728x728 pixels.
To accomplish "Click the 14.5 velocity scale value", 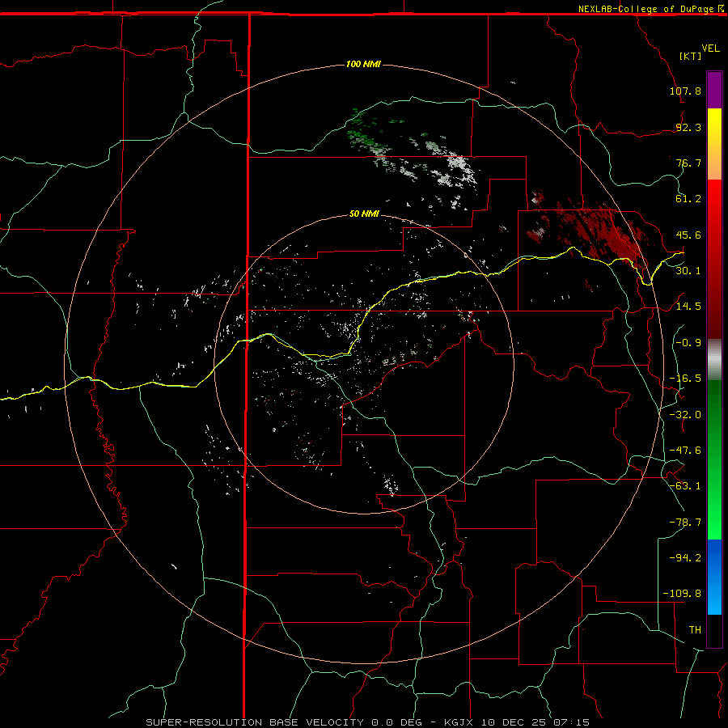I will point(688,306).
